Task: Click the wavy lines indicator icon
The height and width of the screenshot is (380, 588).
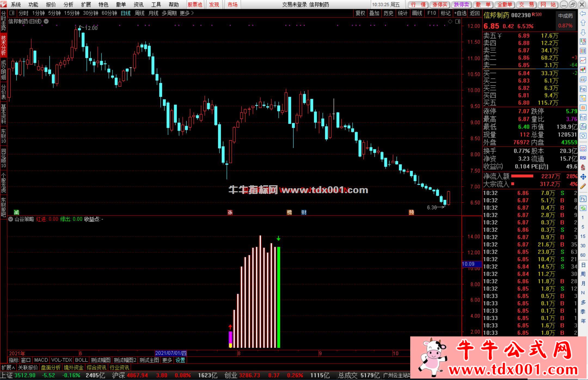Action: tap(583, 148)
